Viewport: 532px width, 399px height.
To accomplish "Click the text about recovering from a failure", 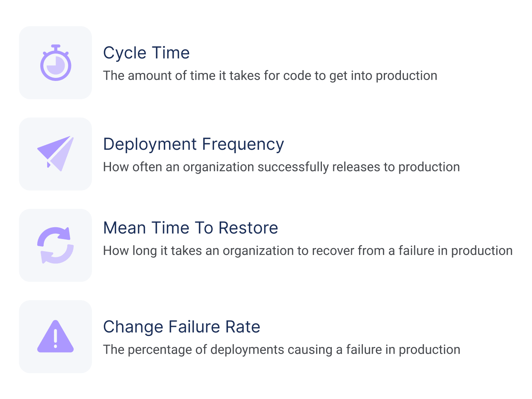I will (x=308, y=251).
